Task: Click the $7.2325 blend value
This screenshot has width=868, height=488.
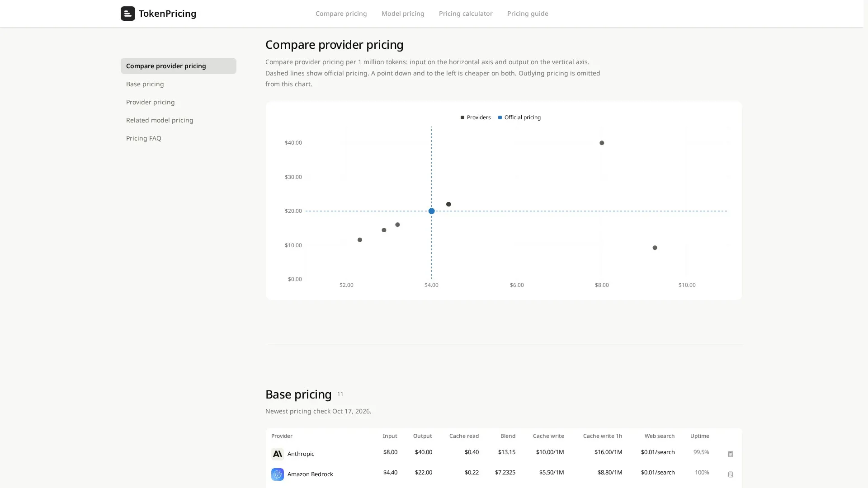Action: pyautogui.click(x=505, y=472)
